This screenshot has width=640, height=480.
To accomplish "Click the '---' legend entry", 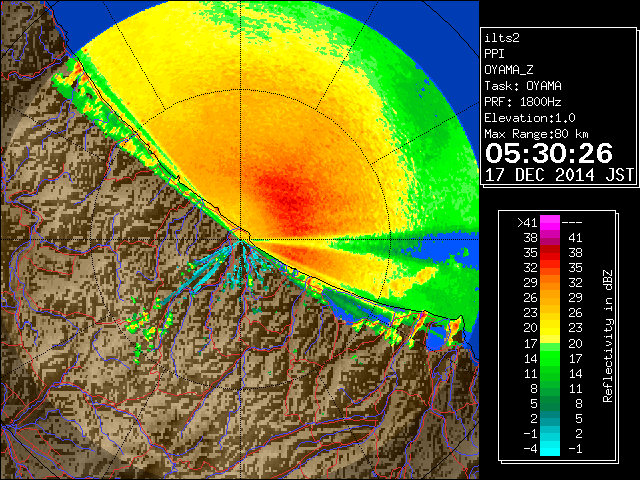I will 572,223.
